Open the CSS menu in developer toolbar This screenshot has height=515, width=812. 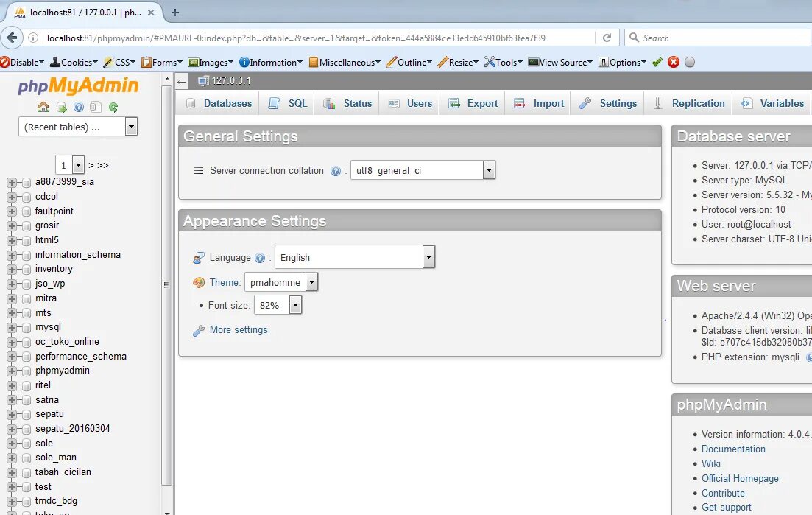pos(119,62)
